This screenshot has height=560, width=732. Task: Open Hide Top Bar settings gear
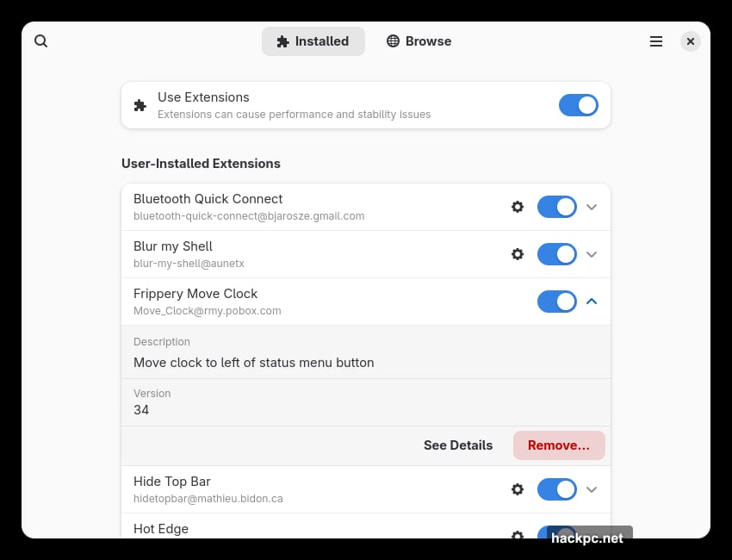(518, 489)
